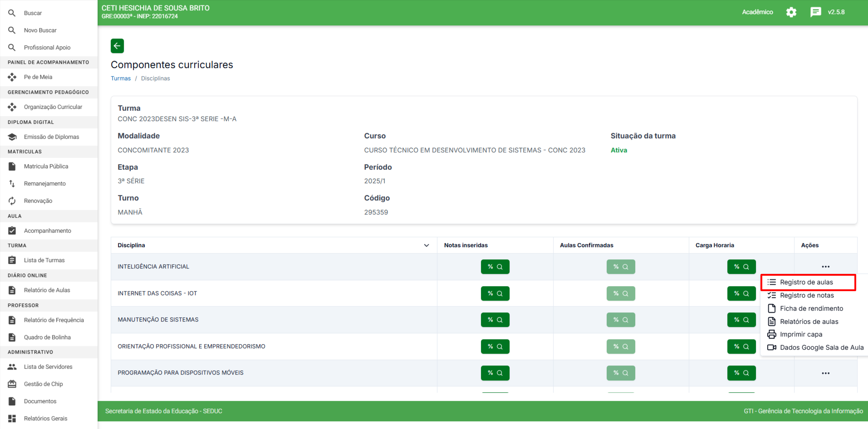Open actions menu for Programação para Dispositivos Móveis
Screen dimensions: 868x429
(x=825, y=373)
